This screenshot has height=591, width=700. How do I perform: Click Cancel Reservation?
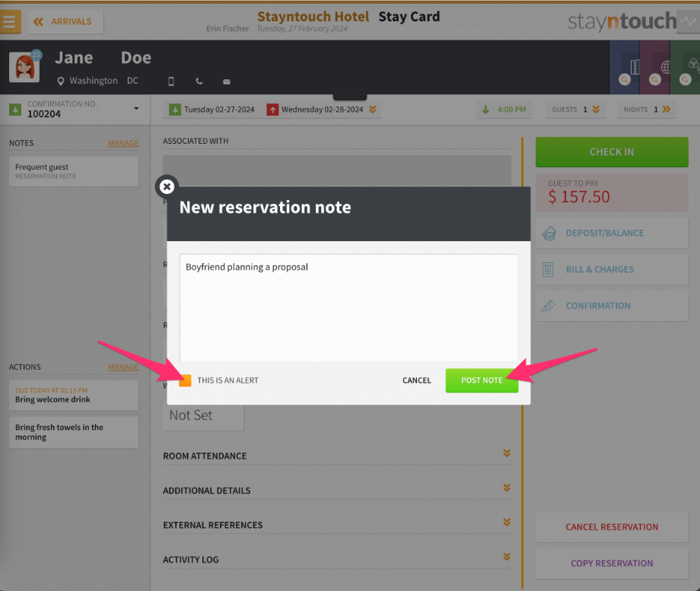click(x=612, y=527)
